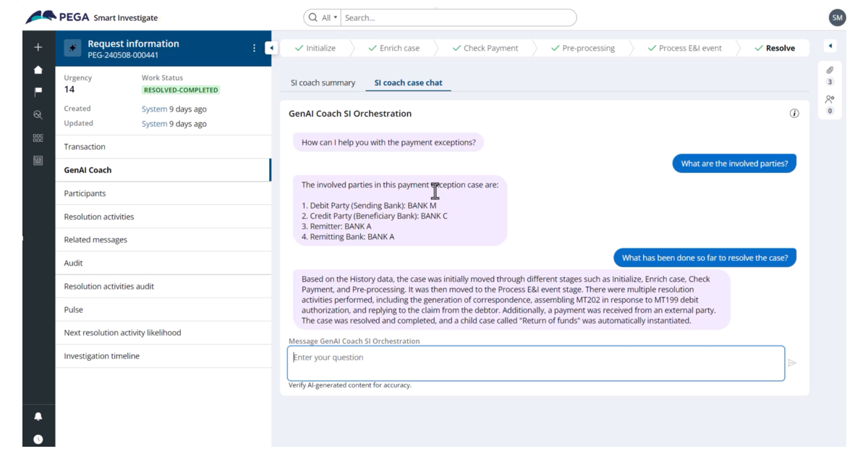This screenshot has width=868, height=454.
Task: Select the Investigation timeline menu item
Action: coord(101,356)
